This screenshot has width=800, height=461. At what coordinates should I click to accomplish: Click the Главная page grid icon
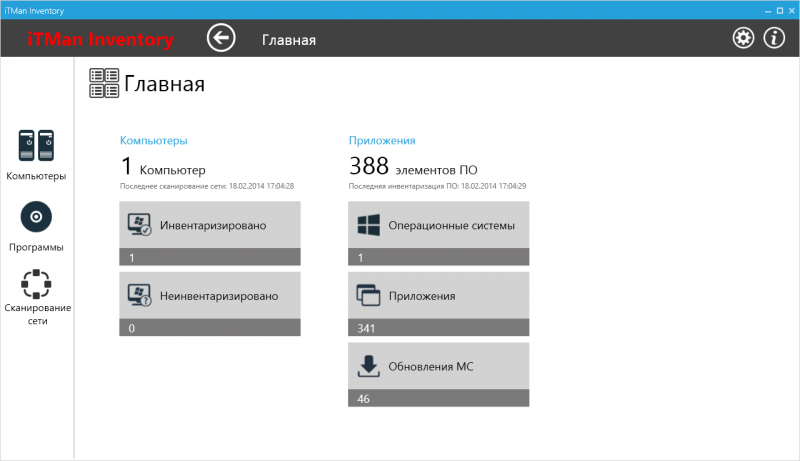104,83
